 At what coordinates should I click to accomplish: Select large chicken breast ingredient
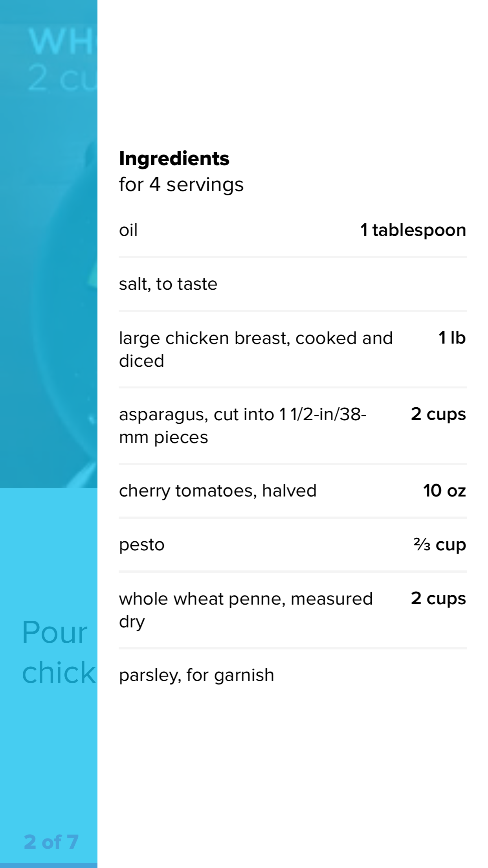pyautogui.click(x=256, y=349)
